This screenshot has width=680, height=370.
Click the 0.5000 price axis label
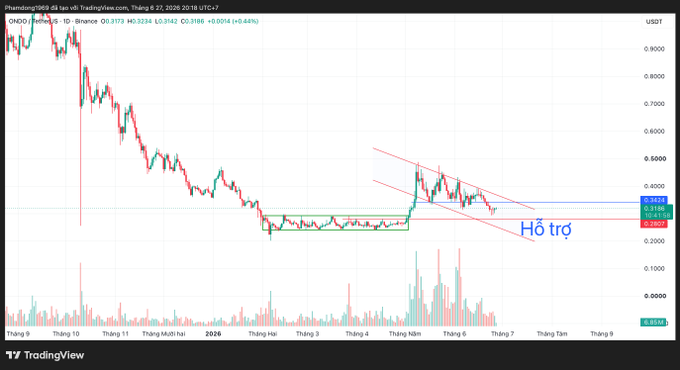point(654,159)
